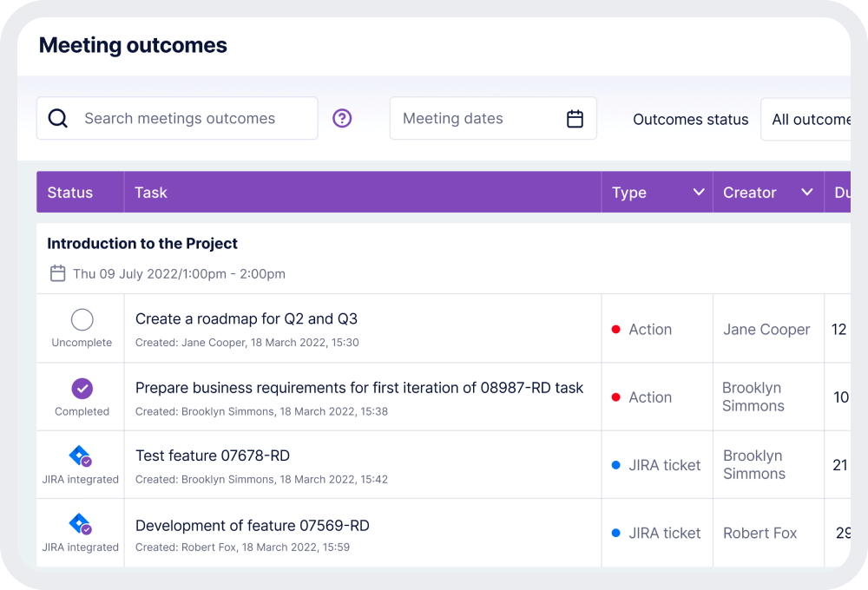This screenshot has height=590, width=868.
Task: Uncheck the Completed business requirements task
Action: [82, 389]
